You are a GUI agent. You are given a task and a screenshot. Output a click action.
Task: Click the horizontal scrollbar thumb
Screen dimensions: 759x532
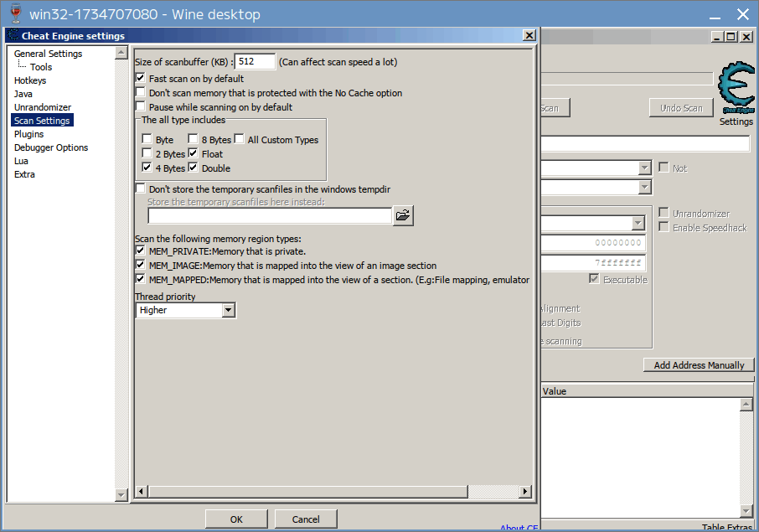pos(307,491)
